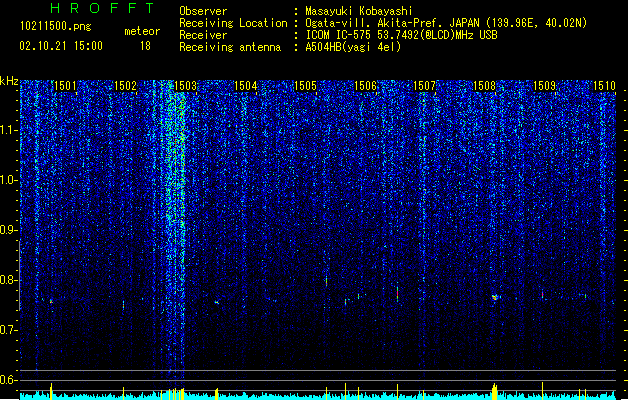Viewport: 629px width, 400px height.
Task: Click the meteor label
Action: pos(142,31)
